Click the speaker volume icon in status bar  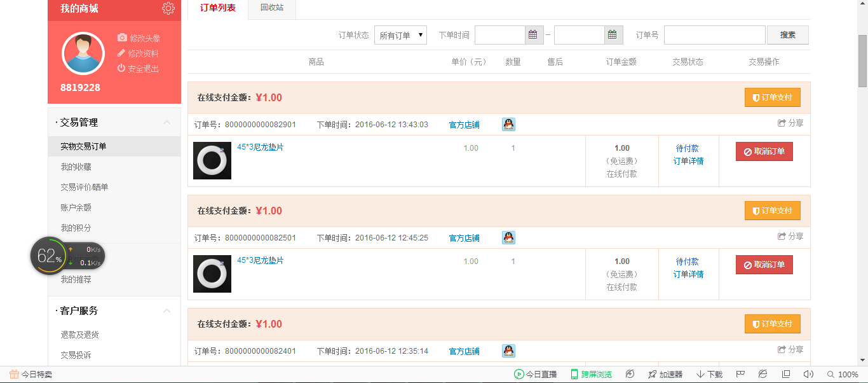pos(808,374)
